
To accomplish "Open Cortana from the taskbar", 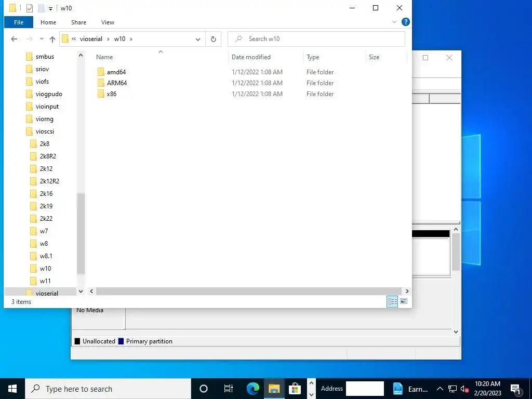I will pos(203,389).
